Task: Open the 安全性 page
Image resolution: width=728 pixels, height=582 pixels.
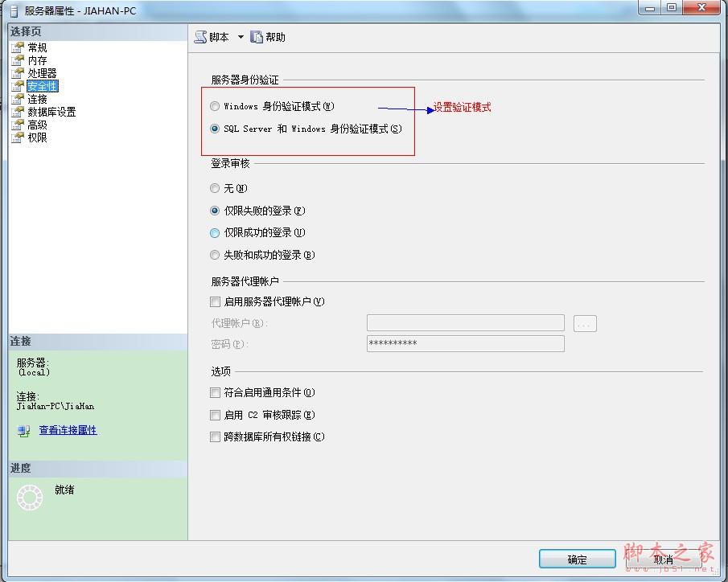Action: pos(39,85)
